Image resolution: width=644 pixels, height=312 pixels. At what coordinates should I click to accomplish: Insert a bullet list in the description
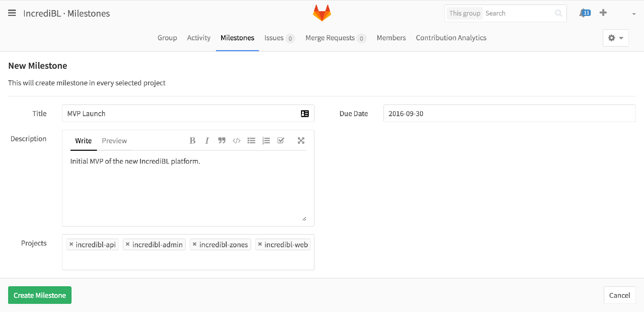click(251, 140)
